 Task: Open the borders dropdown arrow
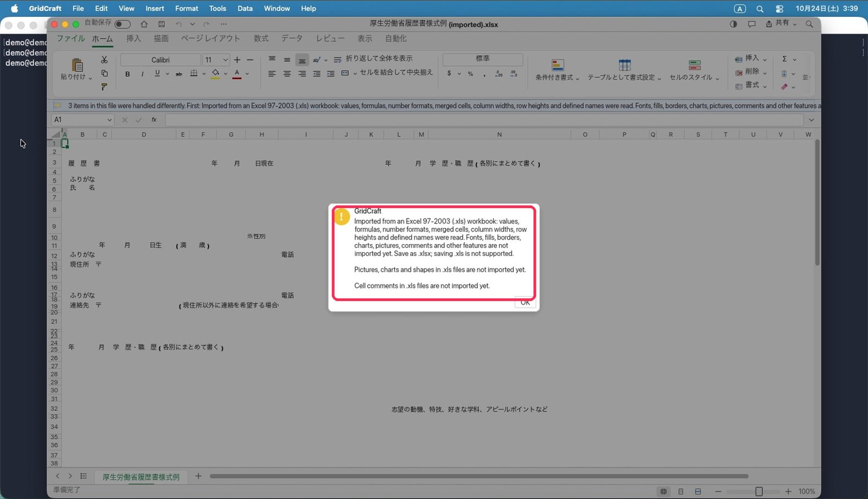pyautogui.click(x=204, y=74)
